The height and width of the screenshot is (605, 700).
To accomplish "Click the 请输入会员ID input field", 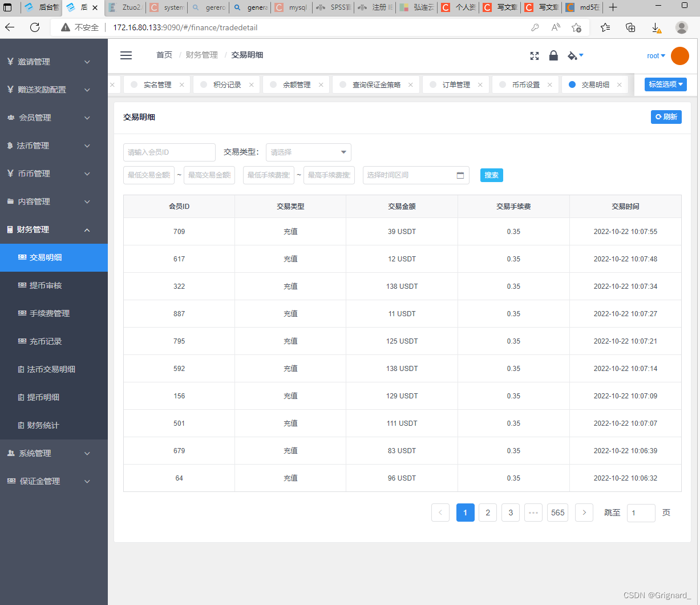I will point(169,152).
